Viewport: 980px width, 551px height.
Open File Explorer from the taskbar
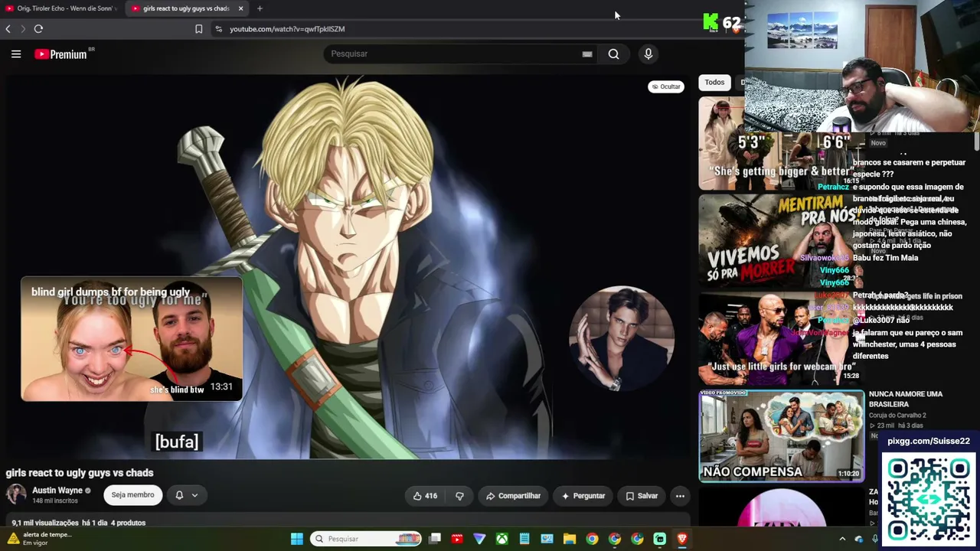coord(570,539)
